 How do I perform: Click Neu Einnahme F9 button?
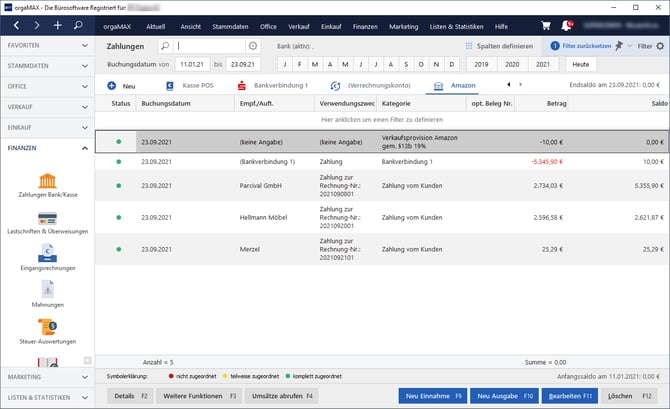click(433, 396)
